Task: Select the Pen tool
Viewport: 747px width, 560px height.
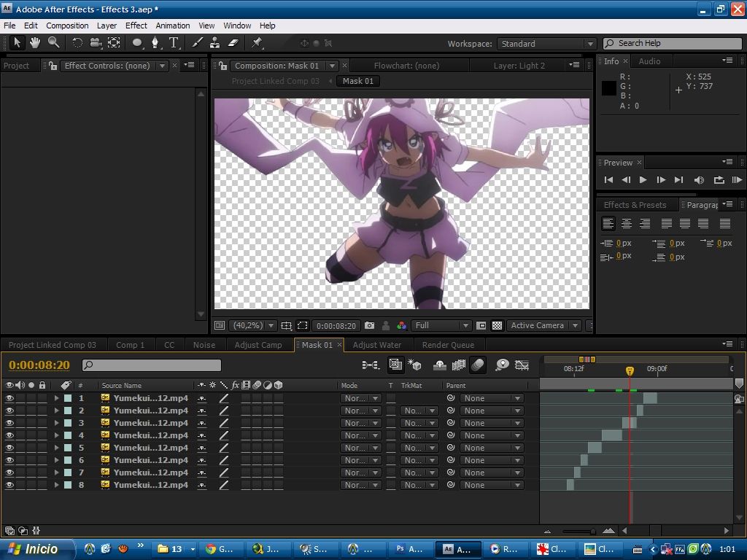Action: pyautogui.click(x=155, y=43)
